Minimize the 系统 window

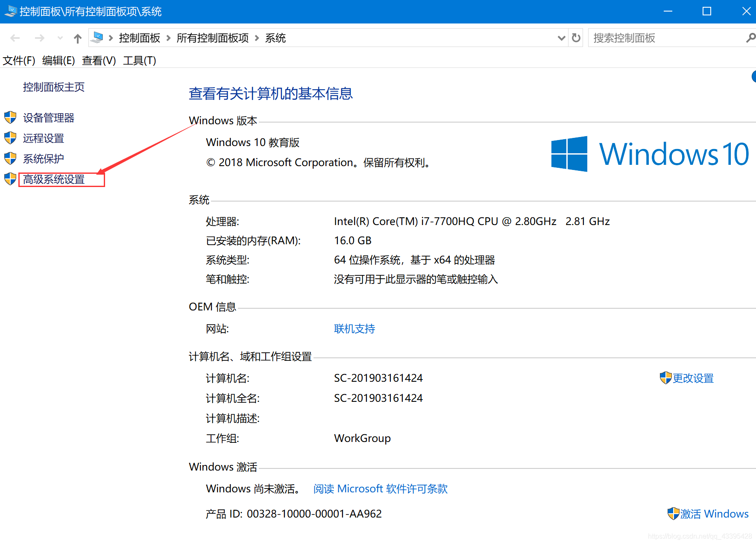pos(668,12)
